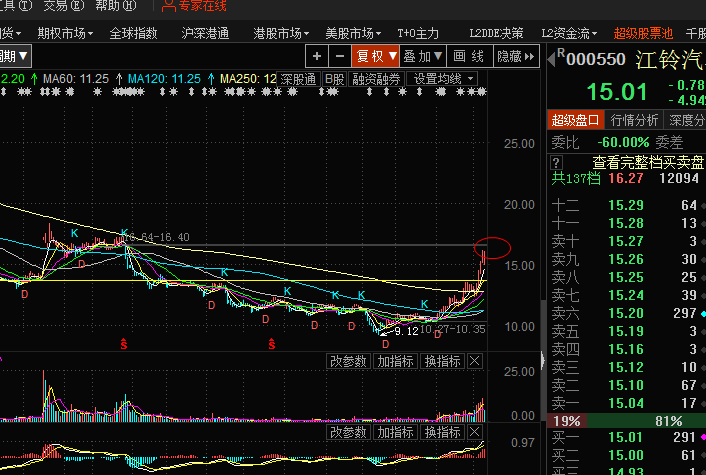Click the 10.27-10.35 range label

(453, 329)
